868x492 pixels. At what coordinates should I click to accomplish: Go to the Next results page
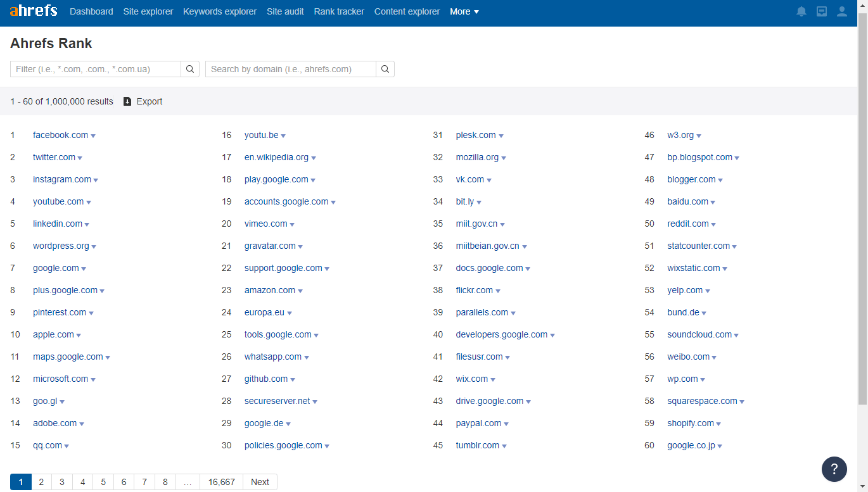(260, 482)
